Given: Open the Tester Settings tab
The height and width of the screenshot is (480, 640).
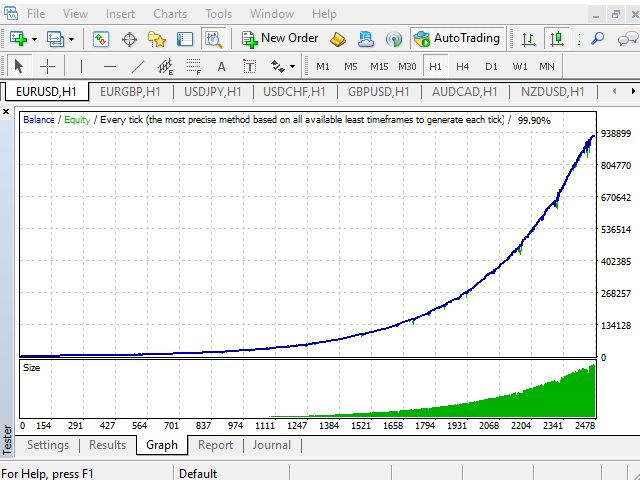Looking at the screenshot, I should point(48,445).
